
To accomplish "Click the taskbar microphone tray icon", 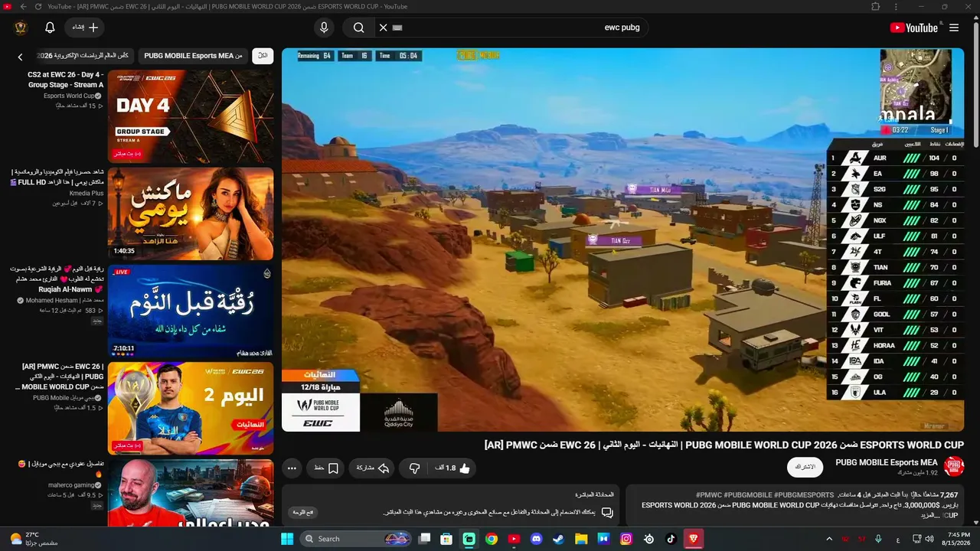I will point(877,539).
